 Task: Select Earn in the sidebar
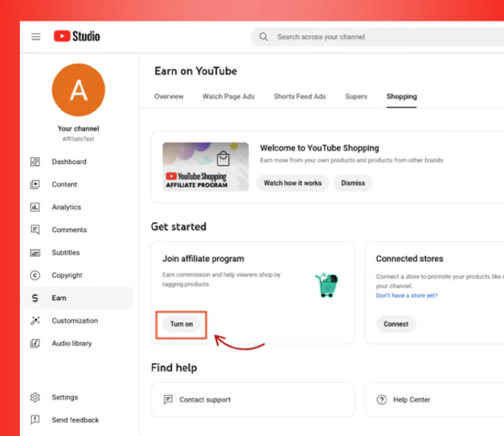78,298
